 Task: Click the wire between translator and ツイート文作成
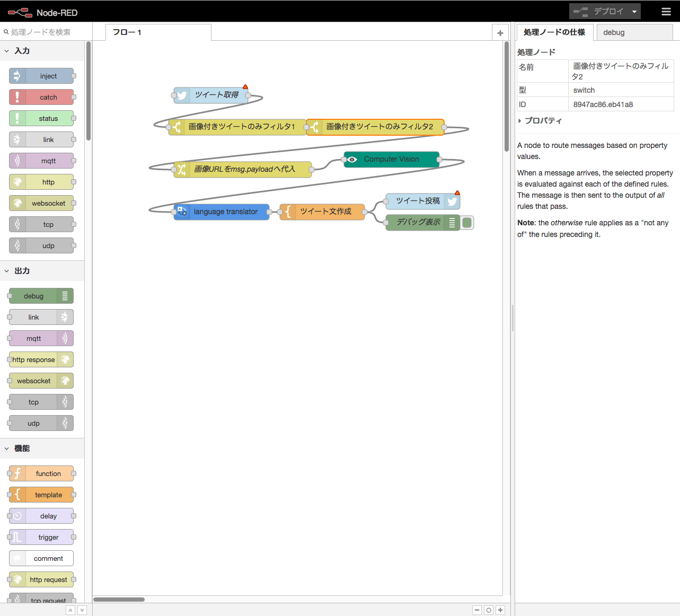tap(275, 212)
